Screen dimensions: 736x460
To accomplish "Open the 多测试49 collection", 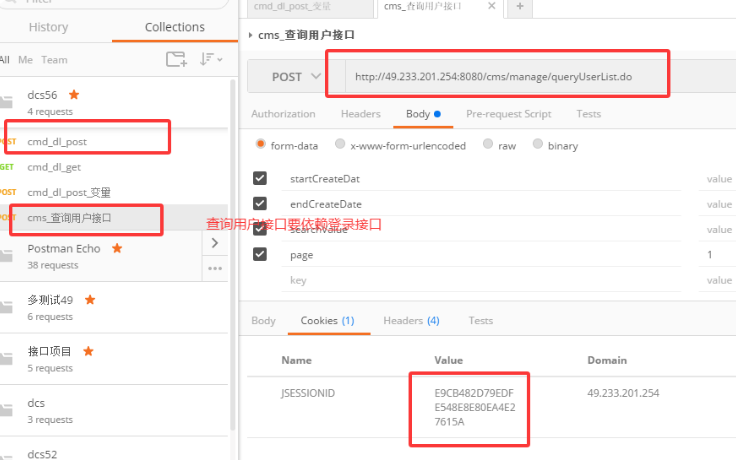I will (50, 300).
